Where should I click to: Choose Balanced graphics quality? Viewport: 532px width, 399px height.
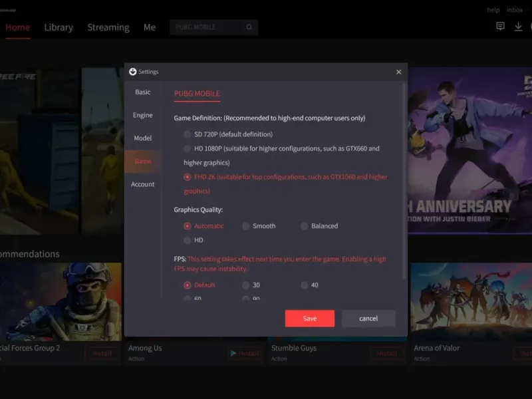pos(305,226)
